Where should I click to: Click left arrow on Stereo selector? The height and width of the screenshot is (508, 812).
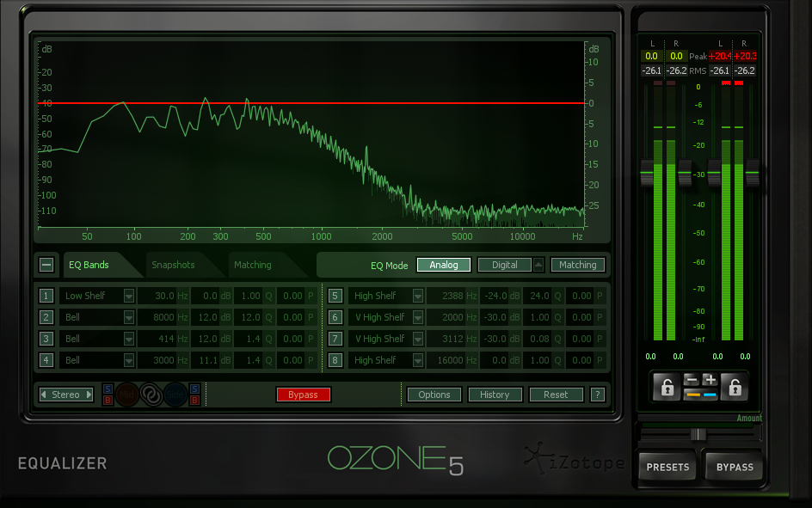pos(44,395)
